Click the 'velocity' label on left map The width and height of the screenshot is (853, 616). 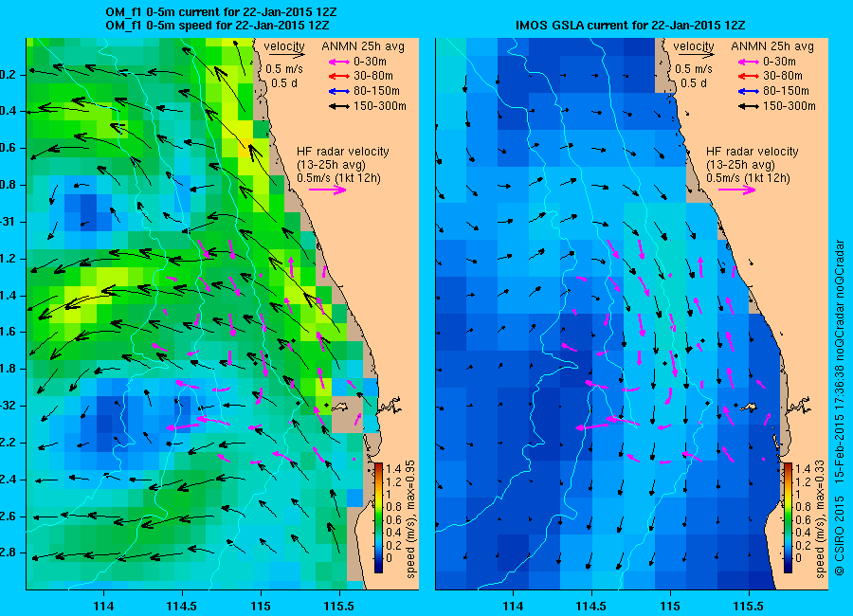click(x=284, y=46)
